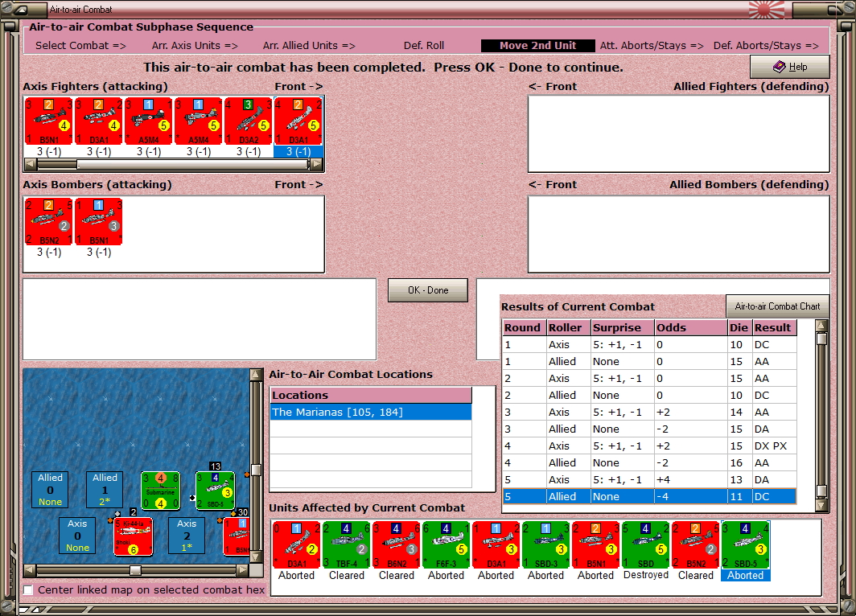The height and width of the screenshot is (616, 856).
Task: Click the Submarine counter on the map
Action: click(x=161, y=491)
